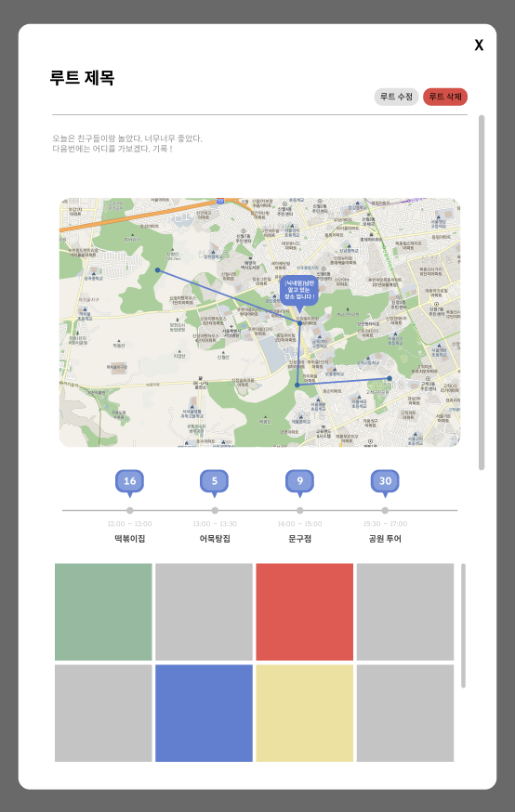Select the 어묵탕집 timeline stop
The image size is (515, 812).
point(215,539)
